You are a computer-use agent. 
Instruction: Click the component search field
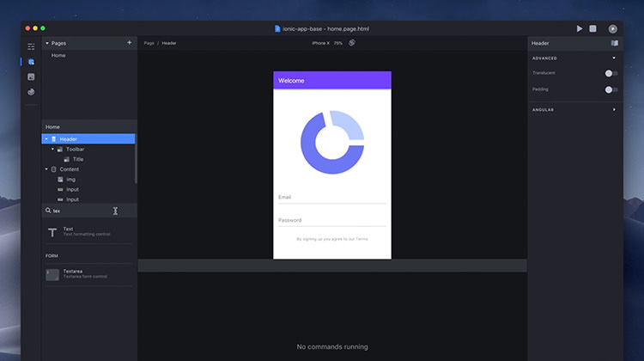coord(82,211)
